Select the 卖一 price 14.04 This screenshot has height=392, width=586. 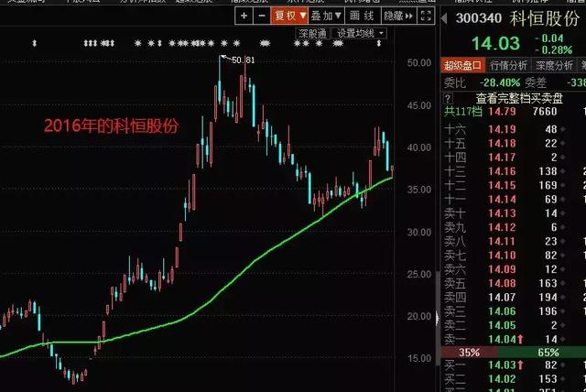point(502,339)
